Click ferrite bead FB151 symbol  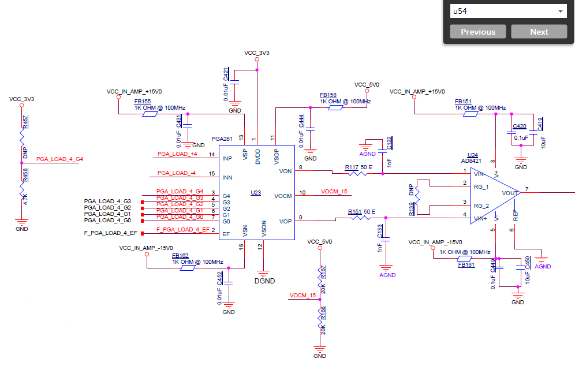pyautogui.click(x=469, y=114)
